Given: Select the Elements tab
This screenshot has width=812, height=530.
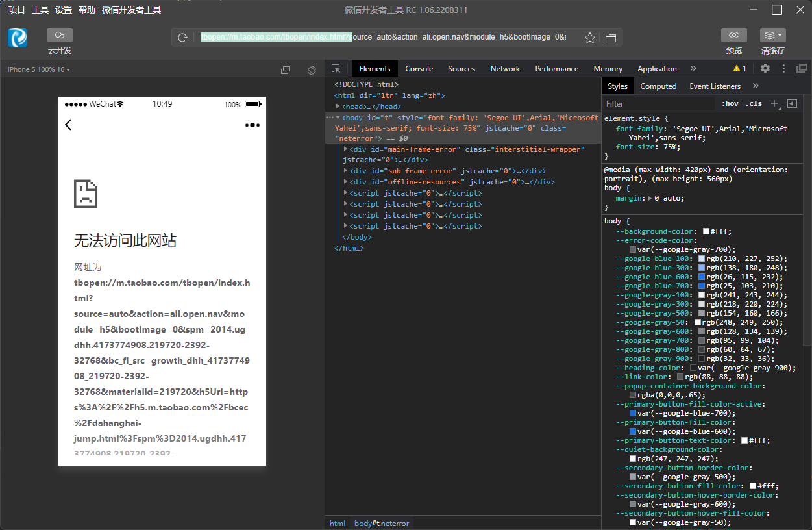Looking at the screenshot, I should click(375, 68).
